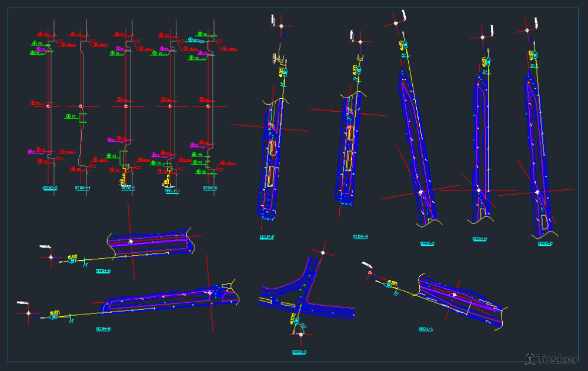Click the yellow figure at base of SEC J-J
The width and height of the screenshot is (588, 371).
click(169, 180)
